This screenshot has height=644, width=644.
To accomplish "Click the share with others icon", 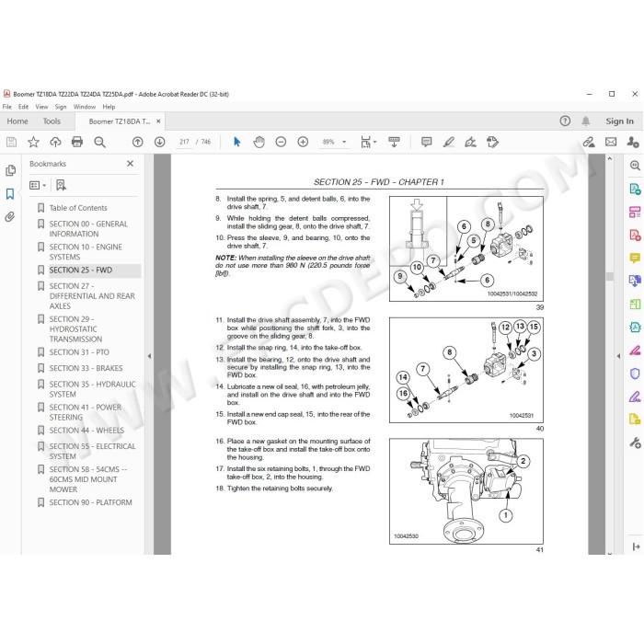I will point(633,142).
